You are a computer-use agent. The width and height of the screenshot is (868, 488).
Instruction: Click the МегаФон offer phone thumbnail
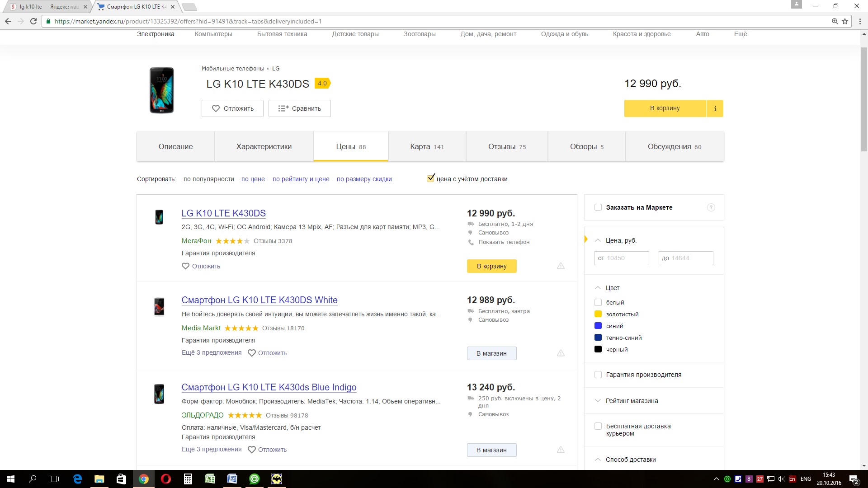coord(159,217)
